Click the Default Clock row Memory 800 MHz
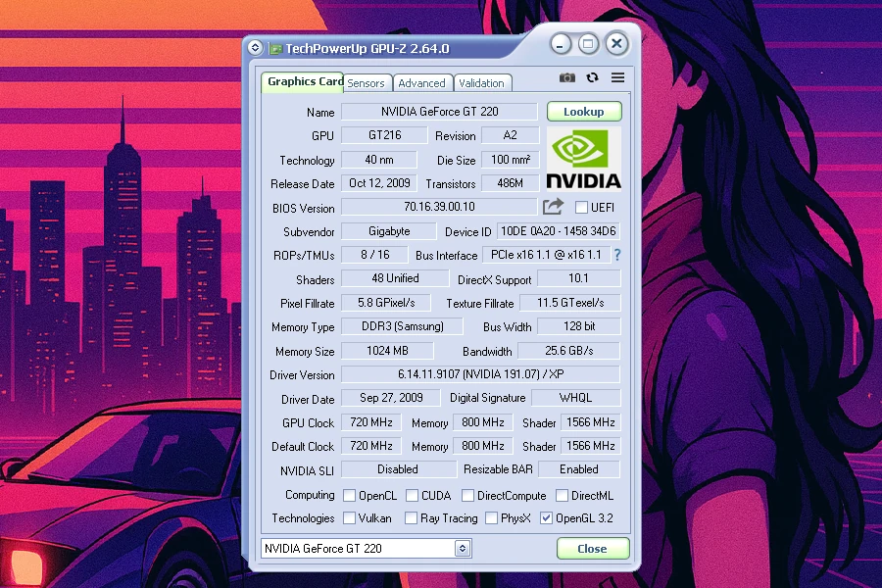882x588 pixels. [x=482, y=446]
